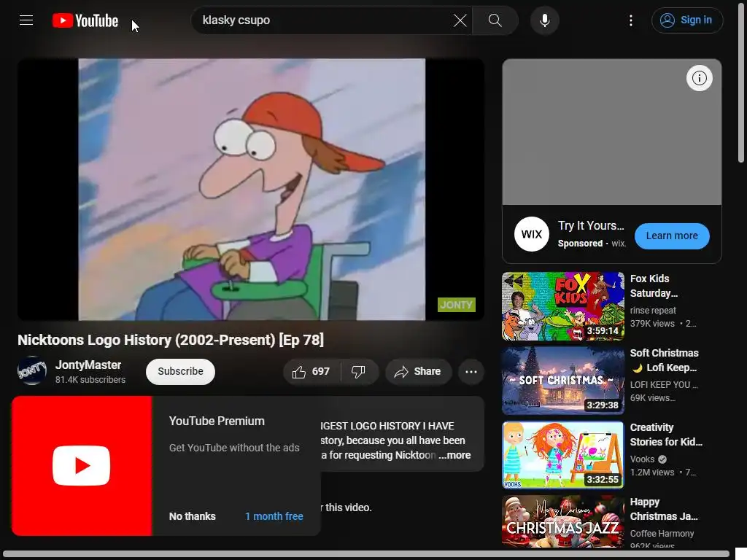Open ad info icon on sponsored panel
Image resolution: width=747 pixels, height=560 pixels.
coord(699,78)
